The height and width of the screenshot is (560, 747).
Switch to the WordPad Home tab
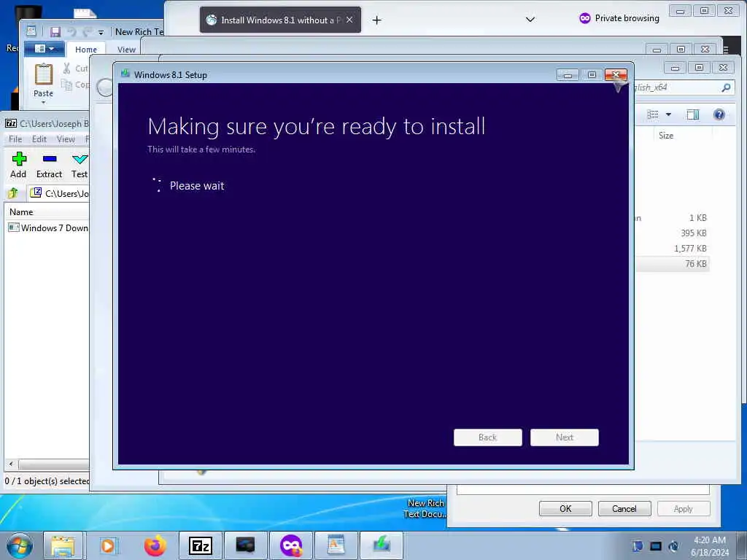(x=86, y=50)
